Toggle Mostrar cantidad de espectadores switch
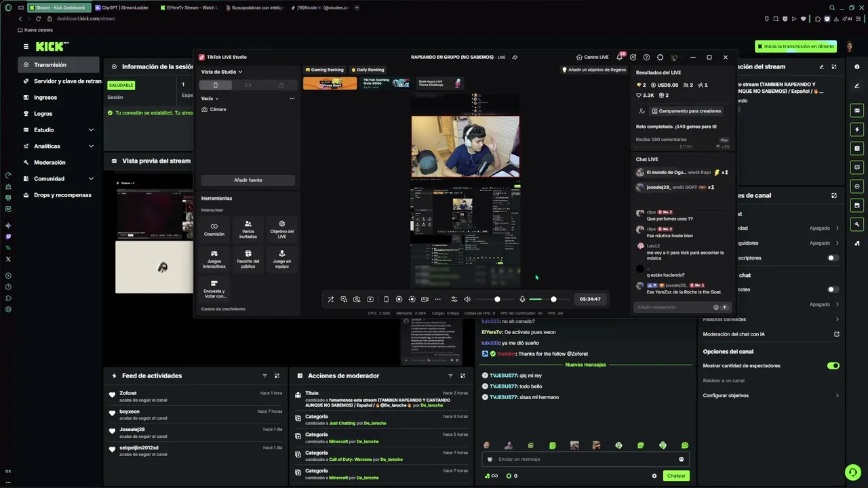Viewport: 868px width, 488px height. [x=833, y=365]
